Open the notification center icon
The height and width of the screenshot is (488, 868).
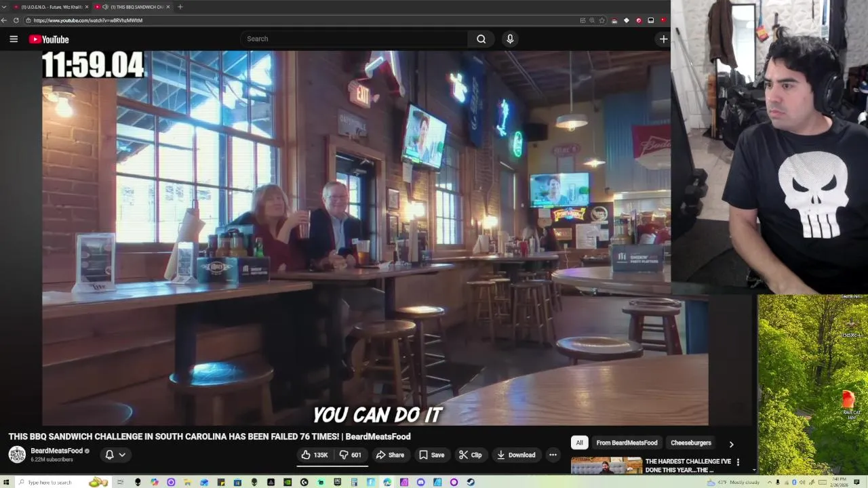tap(856, 482)
